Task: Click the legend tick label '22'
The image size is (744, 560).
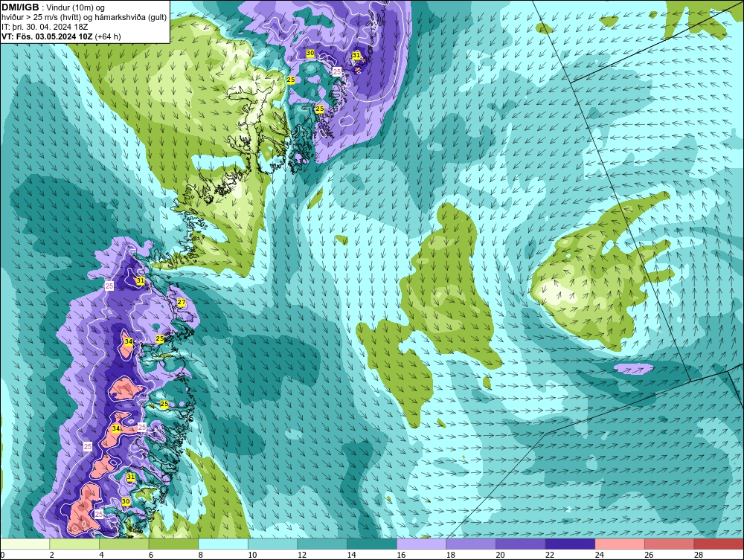Action: [550, 555]
